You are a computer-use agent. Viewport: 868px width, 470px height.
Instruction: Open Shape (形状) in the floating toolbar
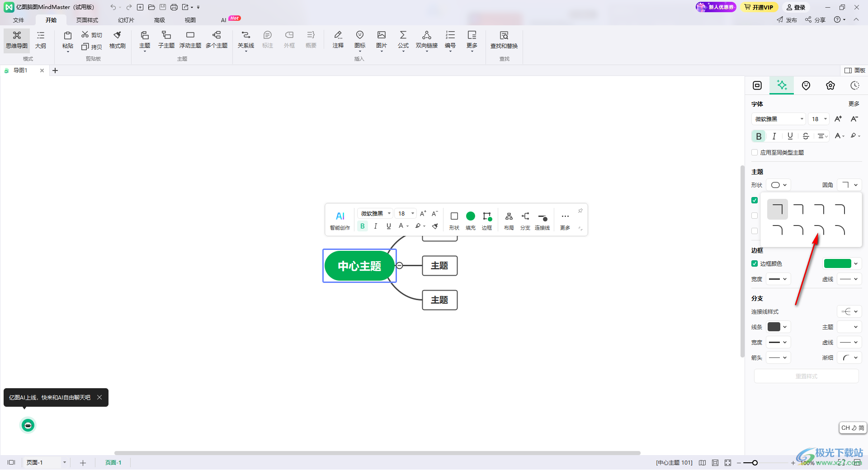pos(454,221)
